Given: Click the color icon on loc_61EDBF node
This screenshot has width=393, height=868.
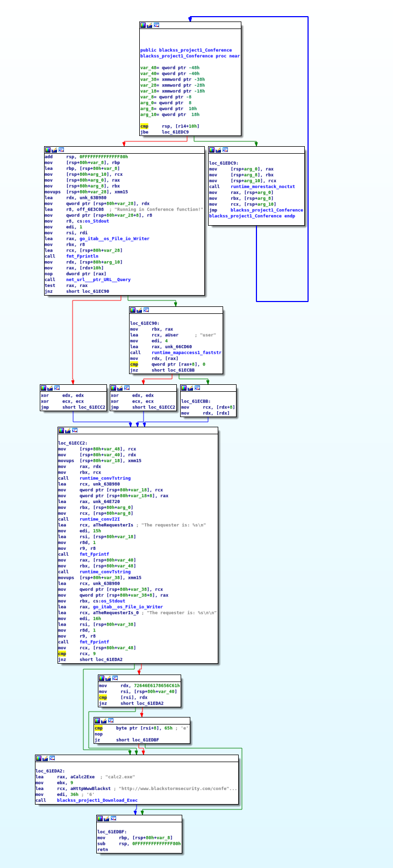Looking at the screenshot, I should click(100, 819).
